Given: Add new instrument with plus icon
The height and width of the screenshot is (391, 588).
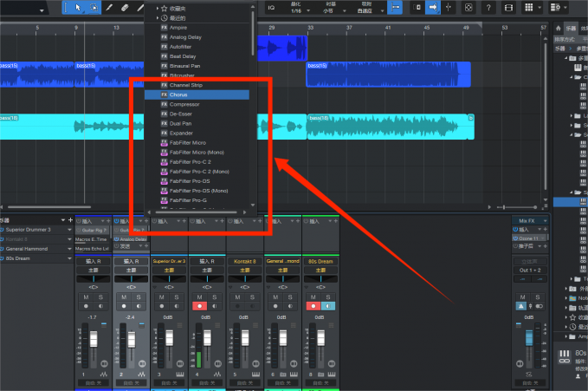Looking at the screenshot, I should coord(70,220).
